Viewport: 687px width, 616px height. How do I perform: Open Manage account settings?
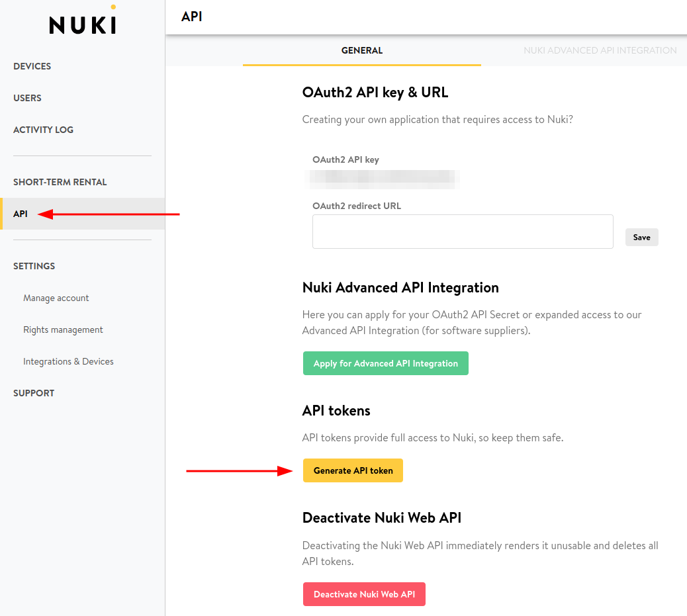tap(56, 298)
